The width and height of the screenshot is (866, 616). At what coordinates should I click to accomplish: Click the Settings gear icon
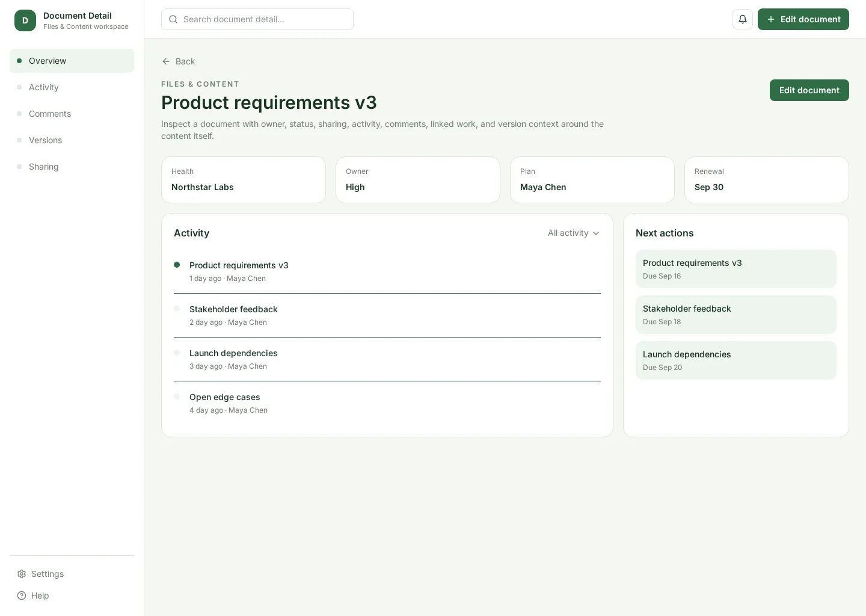22,574
